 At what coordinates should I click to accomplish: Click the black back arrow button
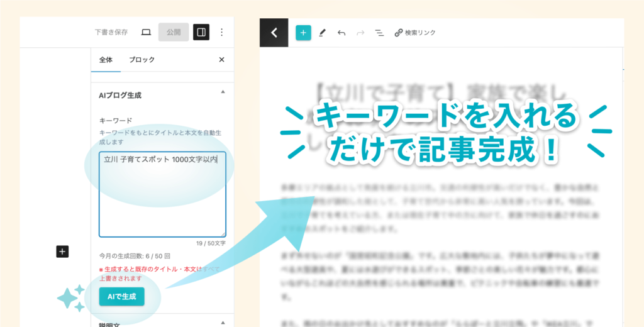(274, 33)
